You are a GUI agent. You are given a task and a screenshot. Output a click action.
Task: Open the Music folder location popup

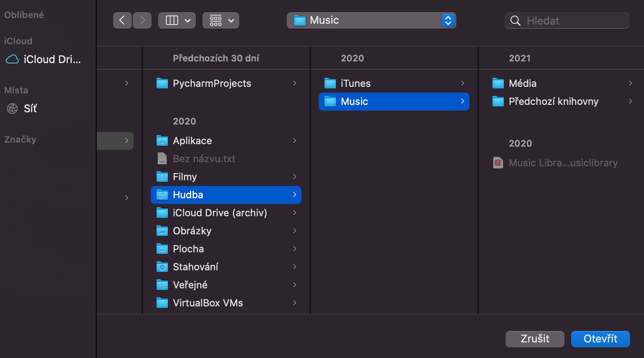pyautogui.click(x=371, y=20)
